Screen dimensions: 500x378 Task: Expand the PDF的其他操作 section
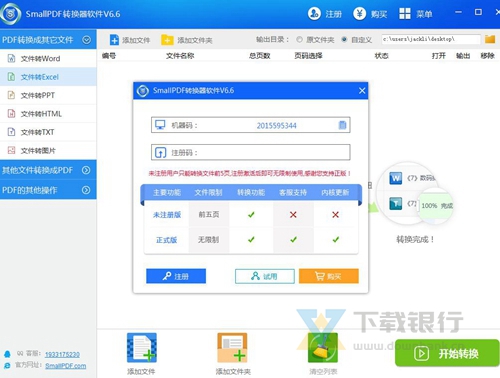[86, 190]
